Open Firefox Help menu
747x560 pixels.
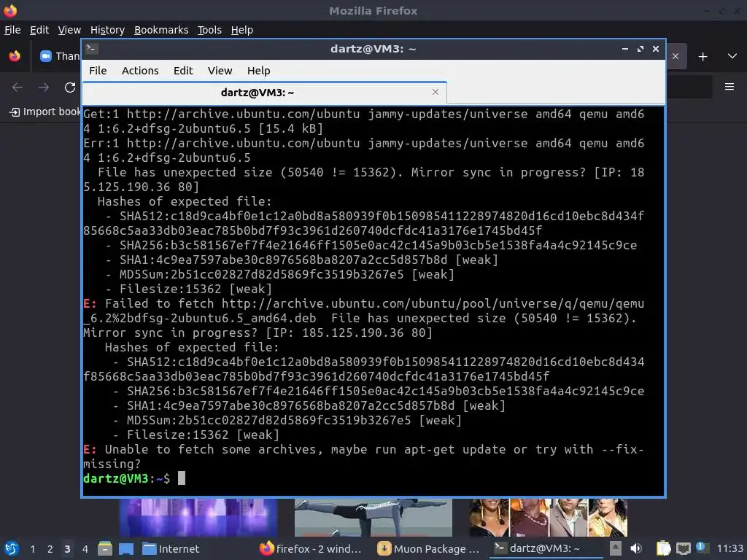point(242,30)
